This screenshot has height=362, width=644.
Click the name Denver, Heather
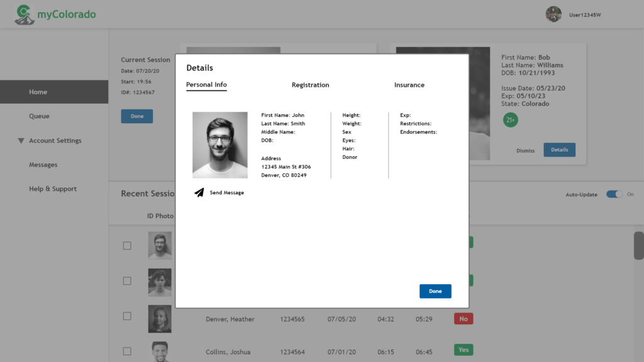[x=230, y=319]
